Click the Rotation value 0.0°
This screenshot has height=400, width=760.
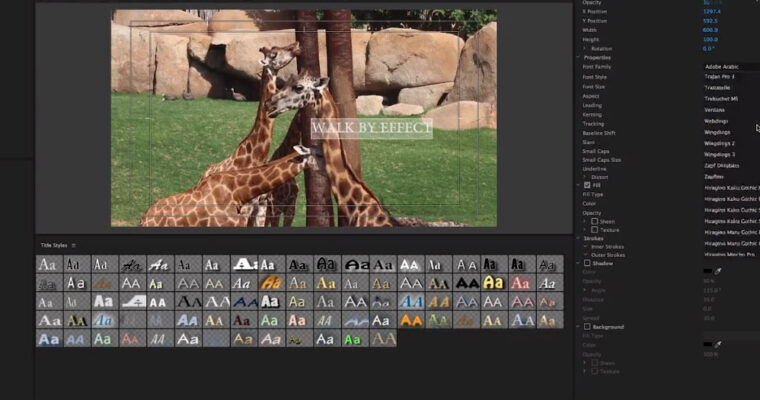tap(708, 48)
